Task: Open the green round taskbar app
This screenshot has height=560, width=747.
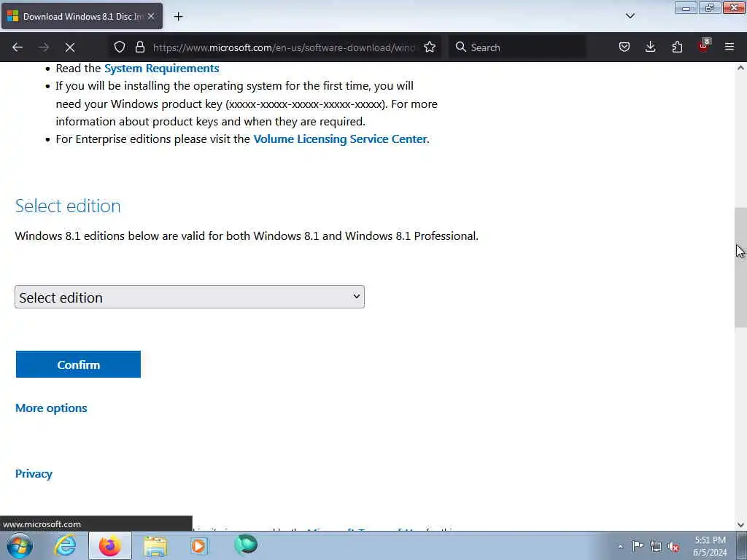Action: pos(246,545)
